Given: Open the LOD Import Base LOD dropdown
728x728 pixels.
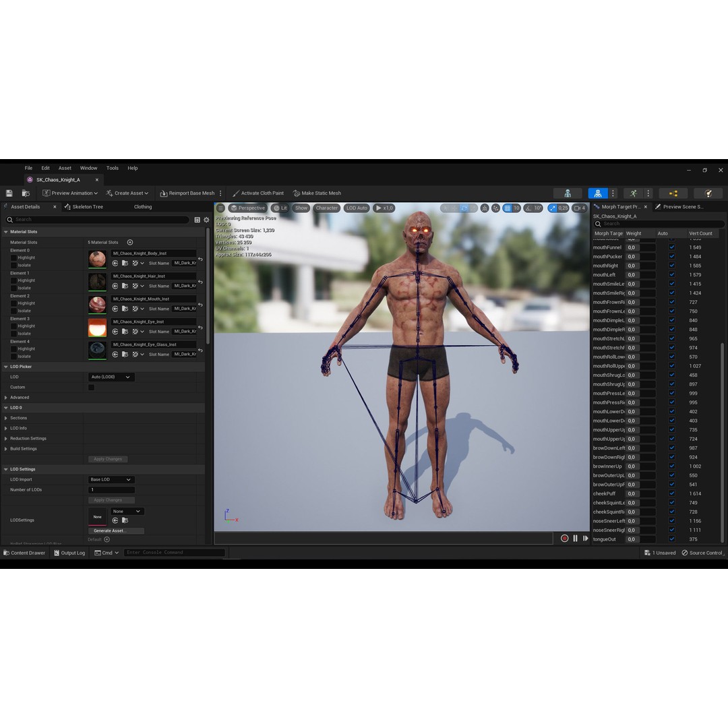Looking at the screenshot, I should click(x=111, y=480).
